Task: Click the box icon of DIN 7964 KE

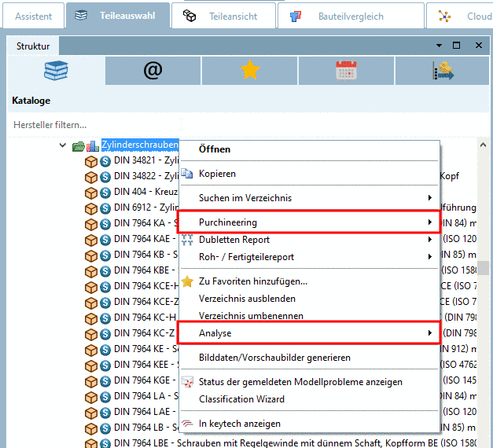Action: (91, 350)
